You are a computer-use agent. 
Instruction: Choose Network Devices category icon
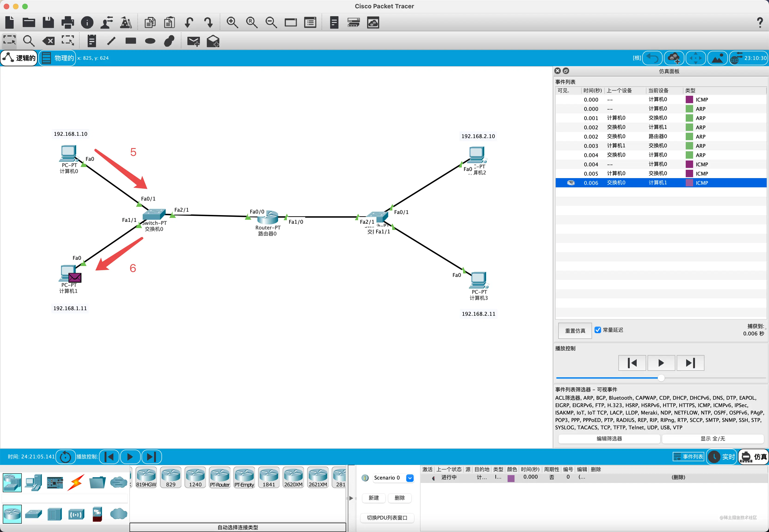(12, 483)
